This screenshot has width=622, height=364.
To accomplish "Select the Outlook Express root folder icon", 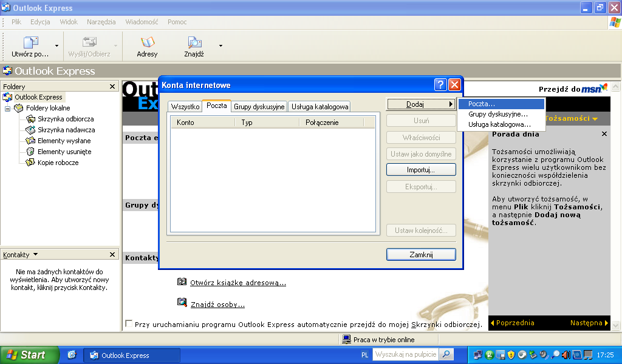I will pyautogui.click(x=7, y=97).
